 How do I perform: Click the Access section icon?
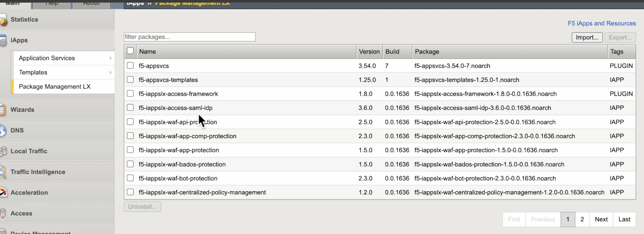tap(3, 213)
